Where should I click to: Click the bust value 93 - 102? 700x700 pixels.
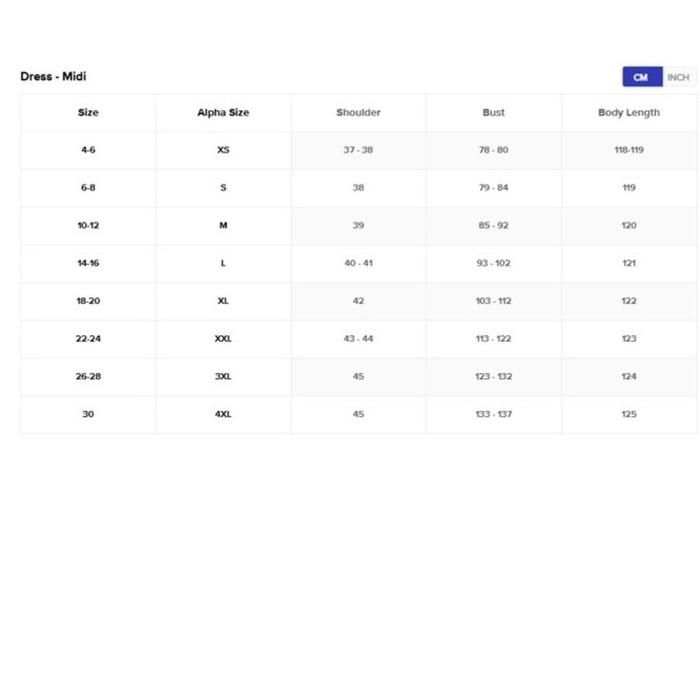[x=493, y=264]
